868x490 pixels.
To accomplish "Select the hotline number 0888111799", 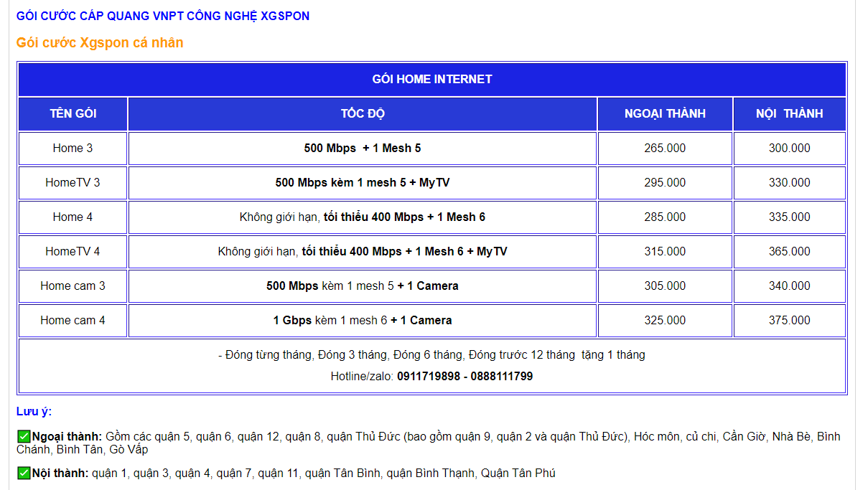I will point(502,376).
